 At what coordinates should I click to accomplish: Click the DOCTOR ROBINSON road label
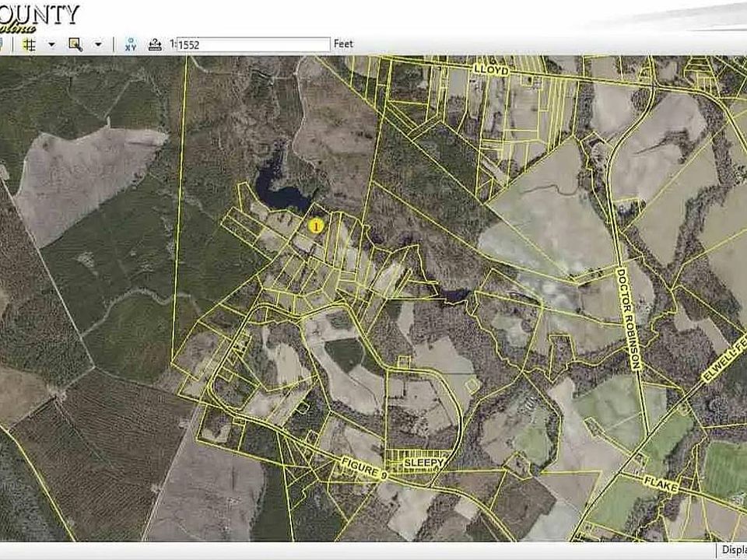[x=629, y=319]
